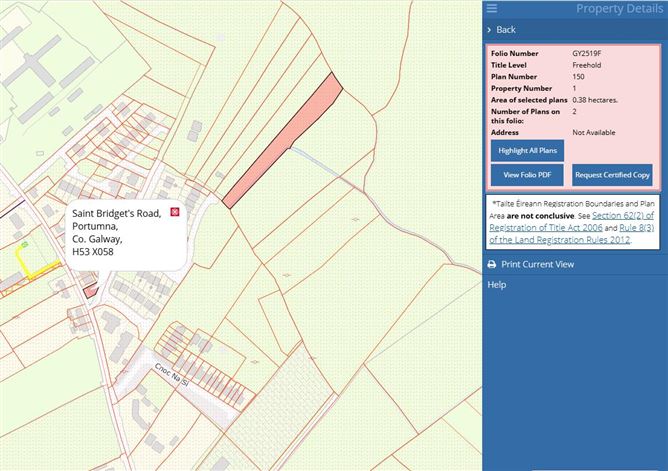Click the Highlight All Plans button
668x471 pixels.
click(527, 151)
